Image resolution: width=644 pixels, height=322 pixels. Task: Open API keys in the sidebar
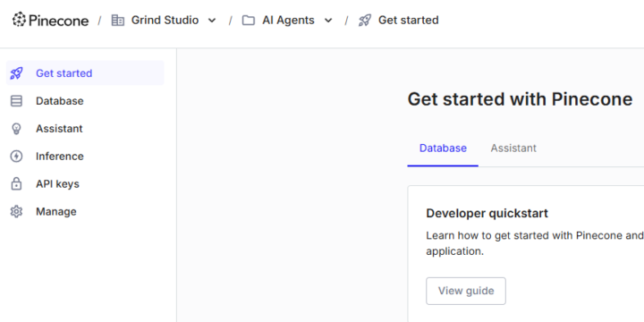coord(85,183)
